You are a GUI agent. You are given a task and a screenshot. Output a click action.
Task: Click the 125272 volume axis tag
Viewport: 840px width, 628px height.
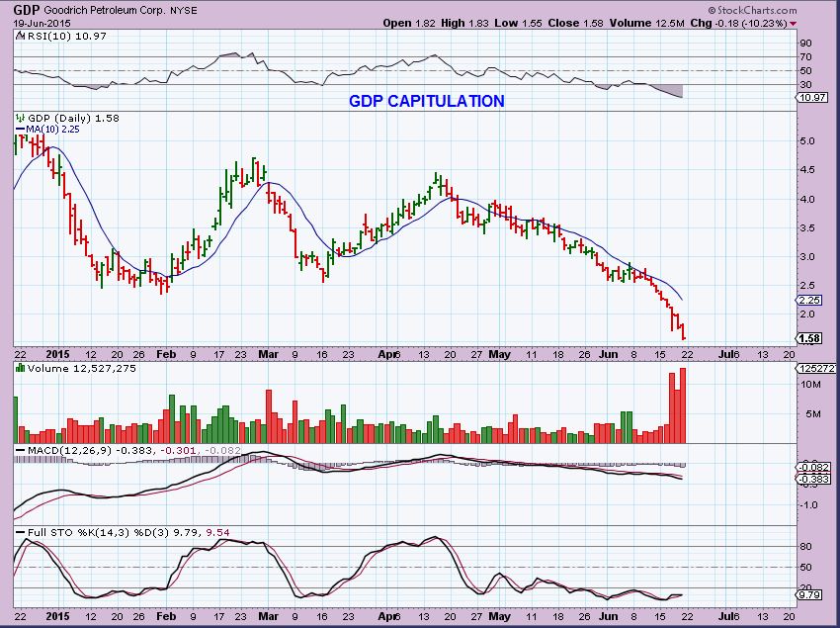click(816, 369)
